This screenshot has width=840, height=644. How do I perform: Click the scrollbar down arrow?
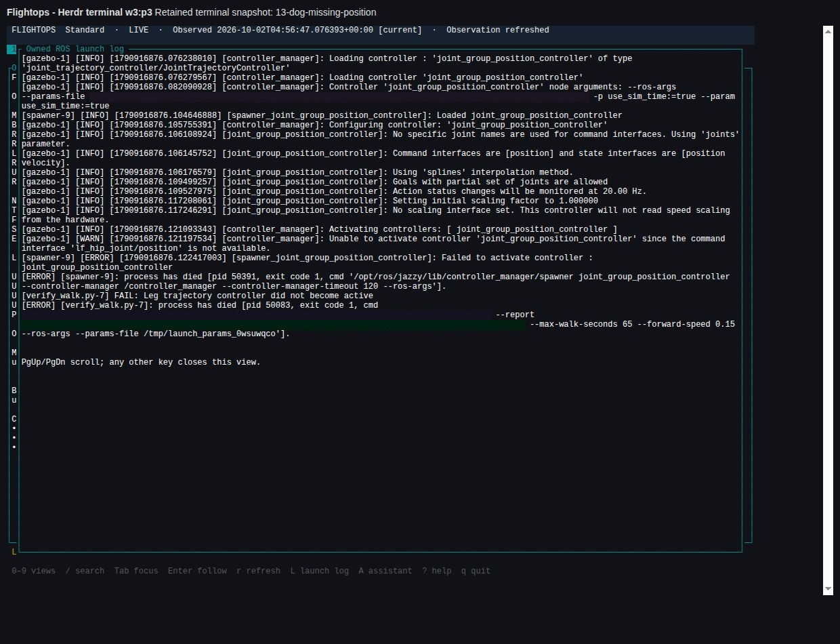pyautogui.click(x=828, y=590)
